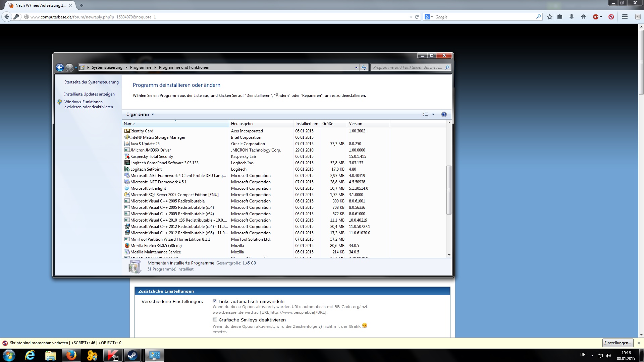Go to Firefox home page icon
644x362 pixels.
[x=584, y=17]
